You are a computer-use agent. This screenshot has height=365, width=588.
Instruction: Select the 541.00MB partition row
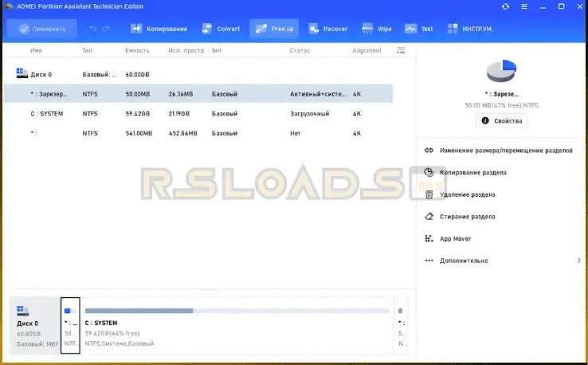point(198,133)
